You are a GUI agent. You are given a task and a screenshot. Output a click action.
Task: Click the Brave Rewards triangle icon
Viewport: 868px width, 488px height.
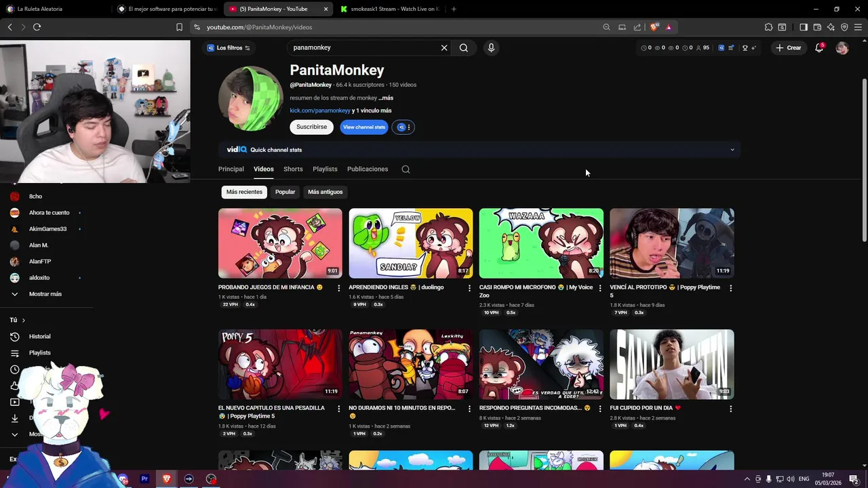click(x=669, y=27)
